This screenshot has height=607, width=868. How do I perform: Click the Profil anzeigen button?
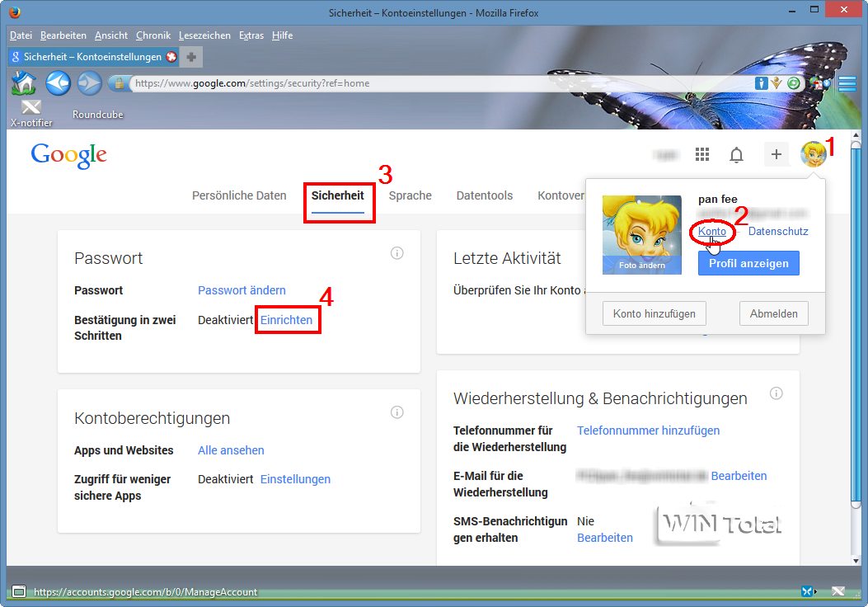748,263
